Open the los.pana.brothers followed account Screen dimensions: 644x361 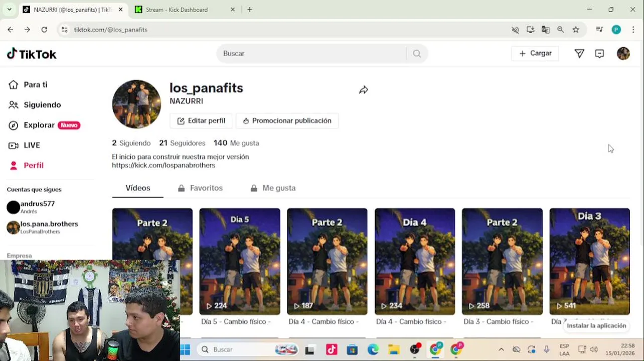point(42,227)
